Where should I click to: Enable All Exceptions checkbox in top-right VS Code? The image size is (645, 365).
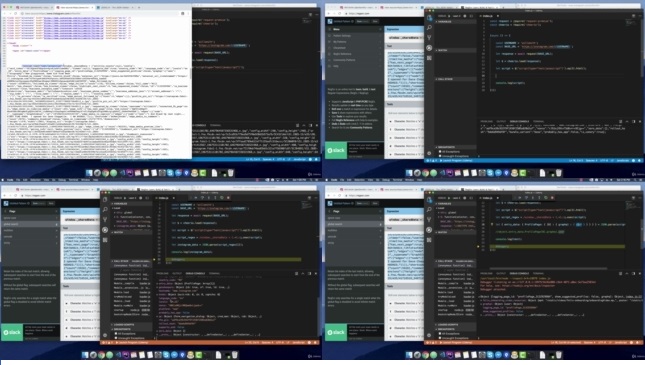(x=440, y=151)
